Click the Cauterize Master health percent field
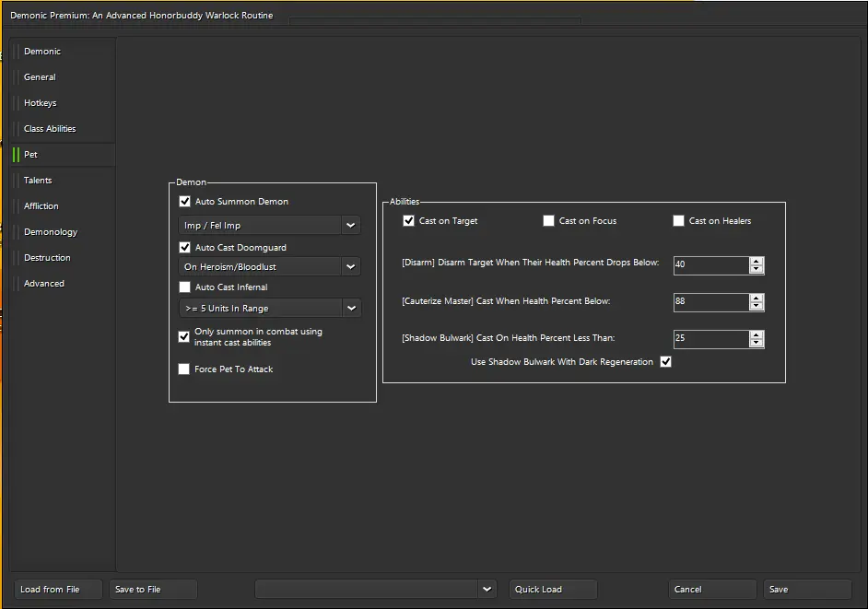The height and width of the screenshot is (609, 868). coord(711,301)
